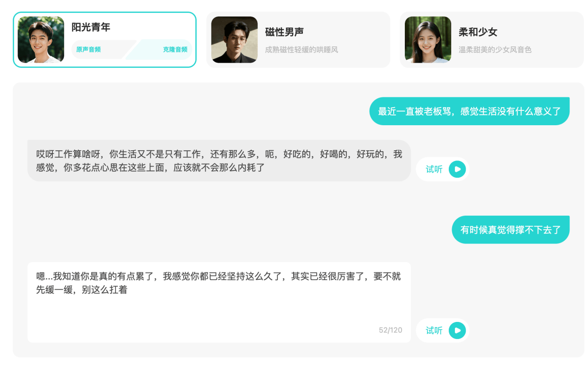This screenshot has width=588, height=372.
Task: Play audio for the first AI reply
Action: coord(457,169)
